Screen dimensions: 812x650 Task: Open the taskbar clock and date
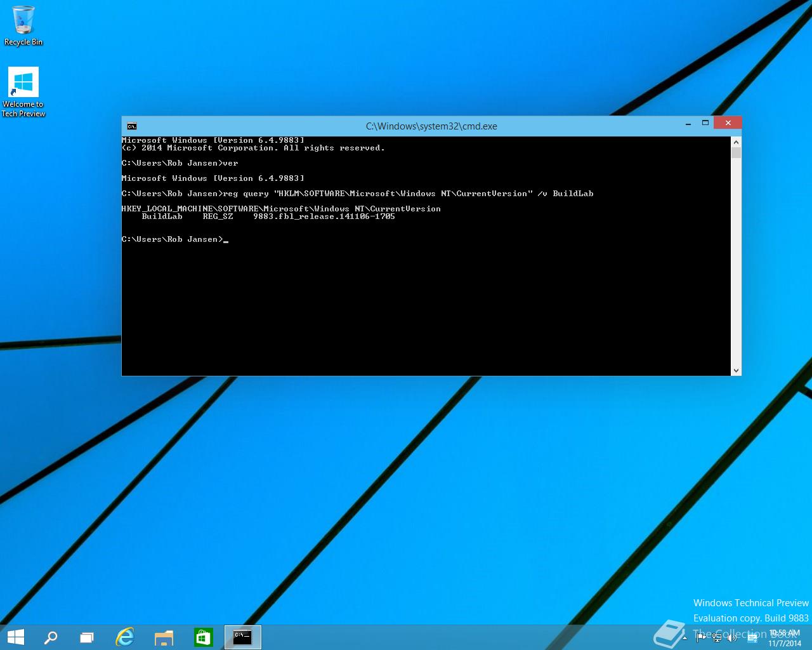click(785, 638)
